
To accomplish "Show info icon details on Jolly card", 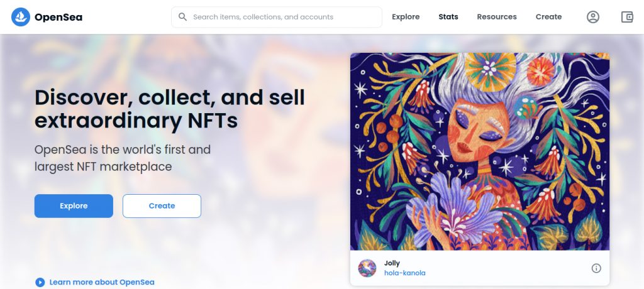I will [x=596, y=268].
